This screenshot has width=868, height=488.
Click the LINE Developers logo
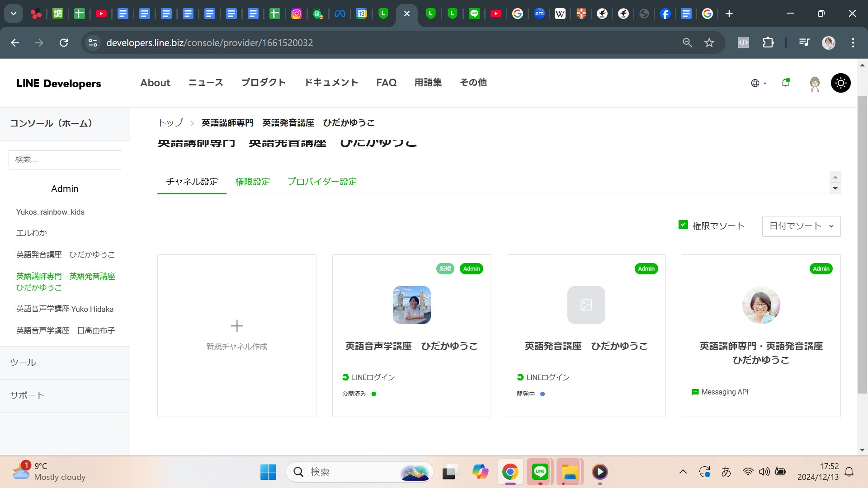[x=59, y=83]
